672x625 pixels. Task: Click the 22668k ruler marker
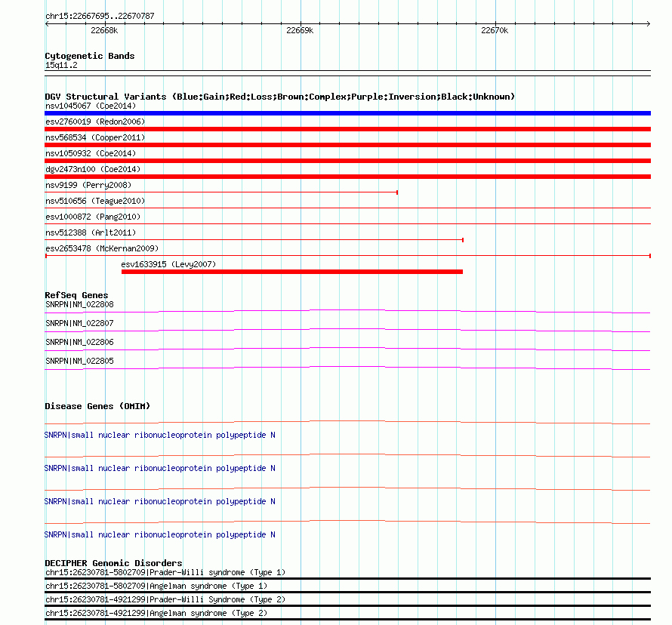click(x=104, y=30)
